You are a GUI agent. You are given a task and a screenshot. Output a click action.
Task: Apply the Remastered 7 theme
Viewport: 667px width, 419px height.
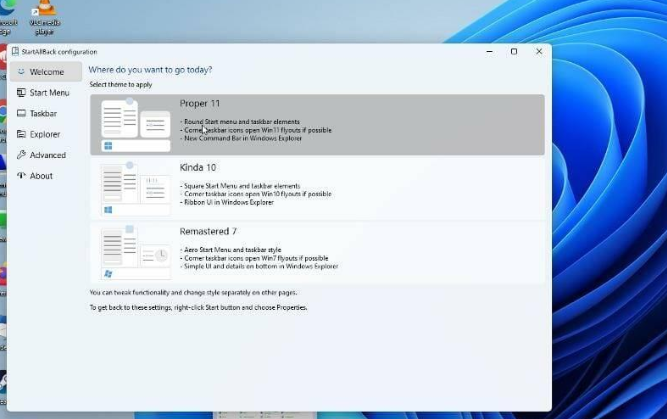317,253
